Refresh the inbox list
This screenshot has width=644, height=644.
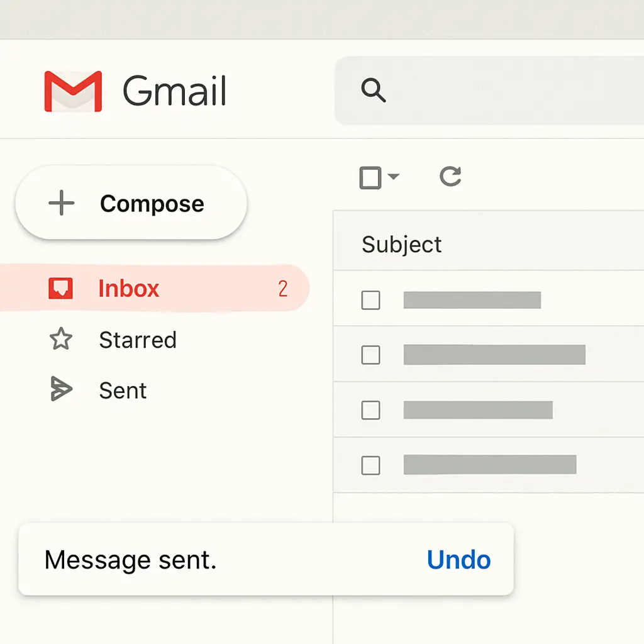coord(450,177)
